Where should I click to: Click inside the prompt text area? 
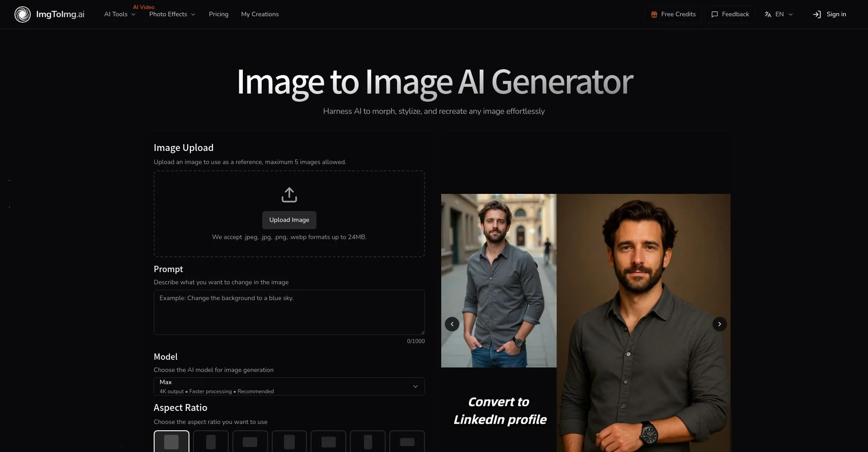[x=289, y=312]
